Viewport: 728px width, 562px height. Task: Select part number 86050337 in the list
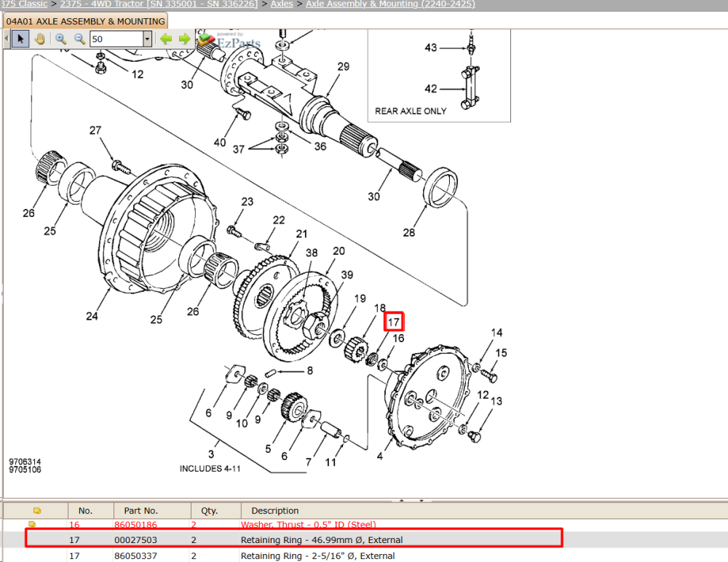coord(135,555)
